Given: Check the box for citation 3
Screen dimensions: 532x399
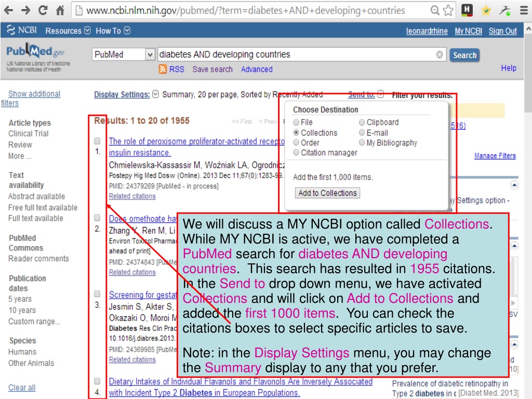Looking at the screenshot, I should [97, 294].
